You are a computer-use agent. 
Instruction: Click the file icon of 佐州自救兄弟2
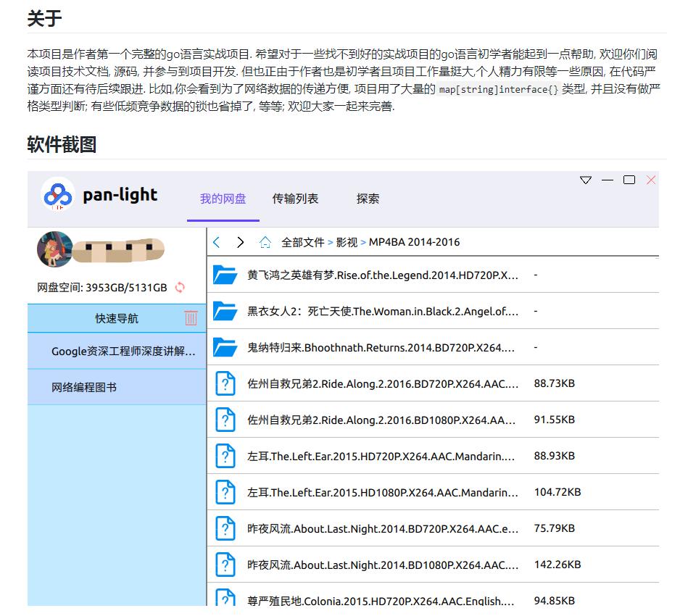225,383
